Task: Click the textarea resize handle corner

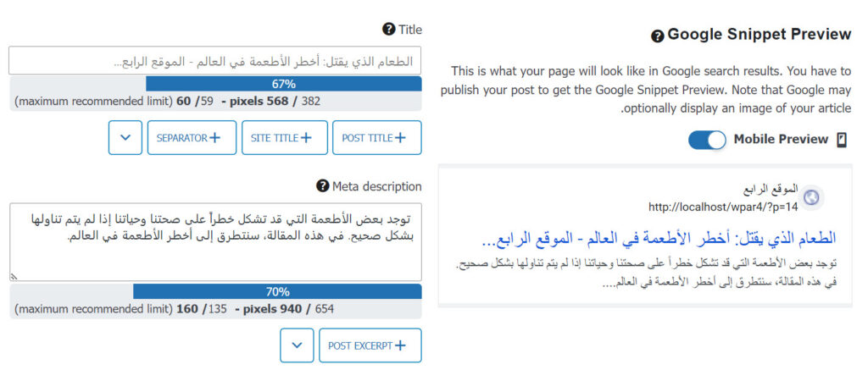Action: 14,276
